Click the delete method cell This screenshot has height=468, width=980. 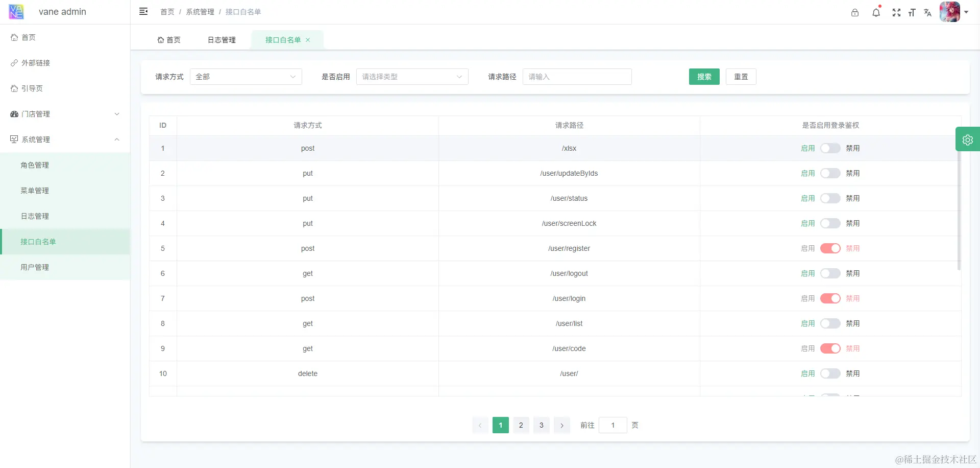coord(308,373)
